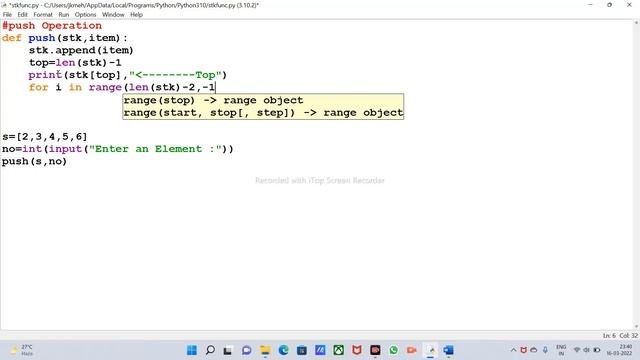Launch Microsoft Edge from taskbar

click(283, 350)
